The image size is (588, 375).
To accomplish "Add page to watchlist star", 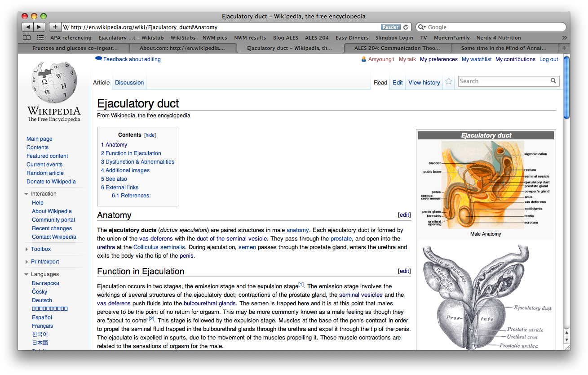I will coord(449,81).
